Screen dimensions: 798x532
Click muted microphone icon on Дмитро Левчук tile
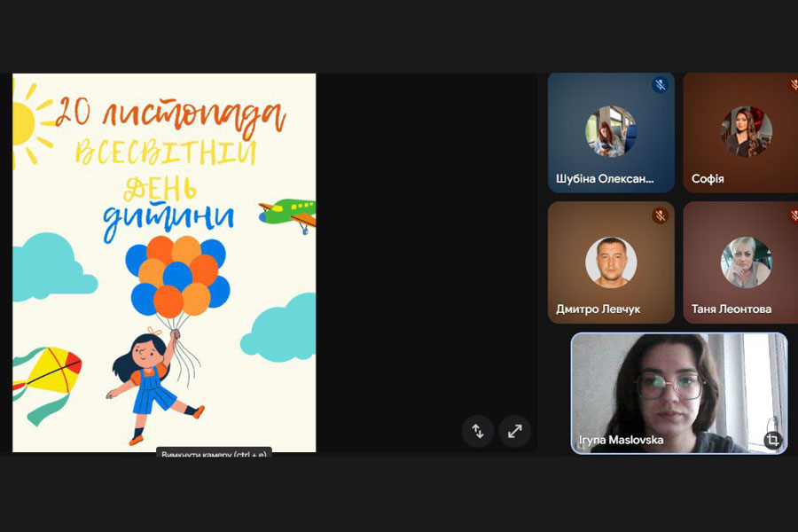[660, 215]
